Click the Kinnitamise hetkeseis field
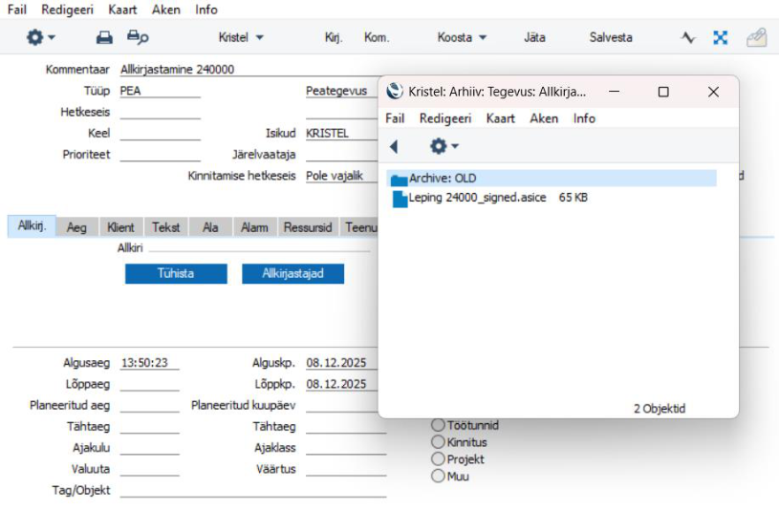The image size is (779, 532). [342, 176]
